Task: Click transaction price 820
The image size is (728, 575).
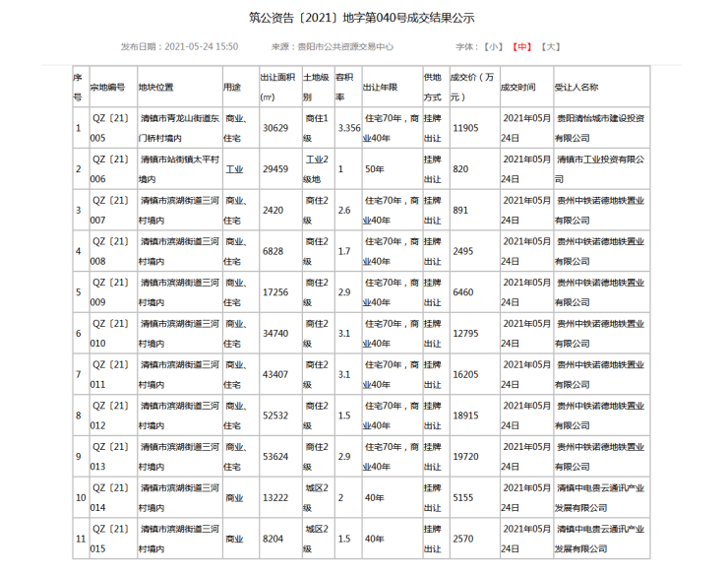Action: coord(460,169)
